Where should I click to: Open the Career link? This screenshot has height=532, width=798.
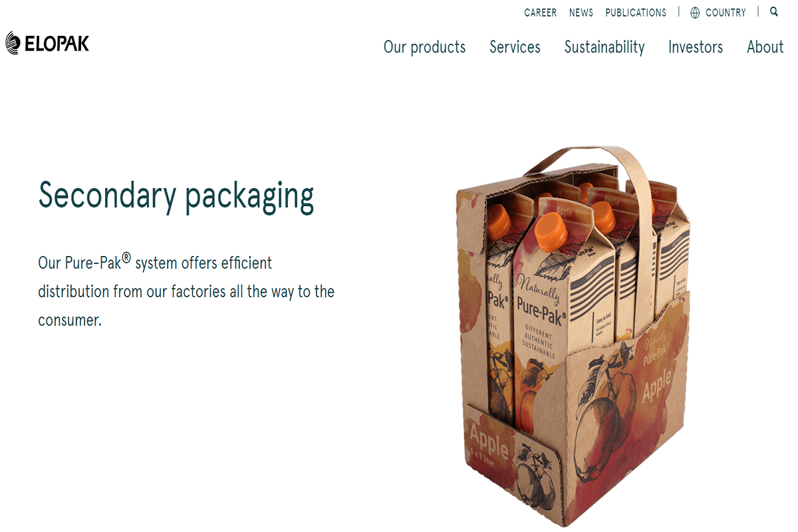tap(541, 13)
